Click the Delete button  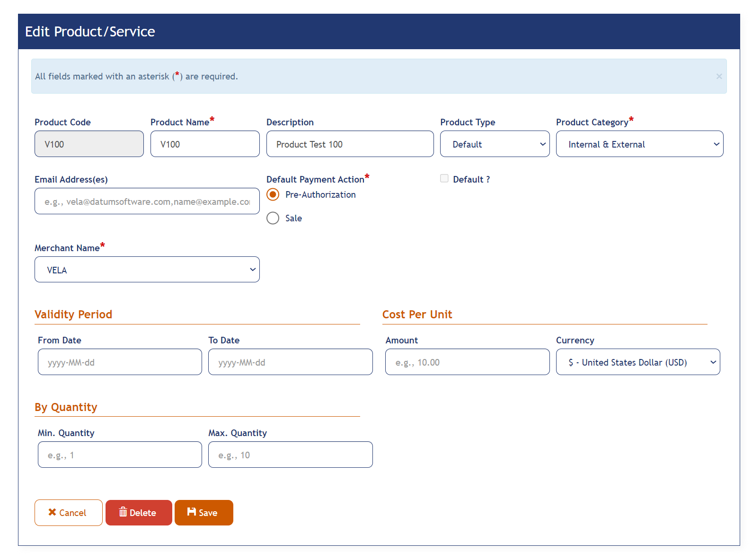(x=139, y=513)
